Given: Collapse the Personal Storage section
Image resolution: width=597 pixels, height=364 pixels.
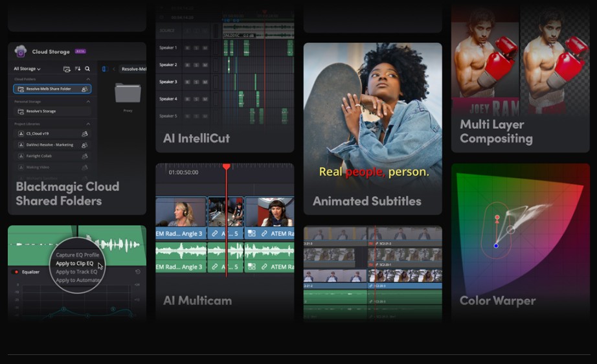Looking at the screenshot, I should pyautogui.click(x=88, y=102).
